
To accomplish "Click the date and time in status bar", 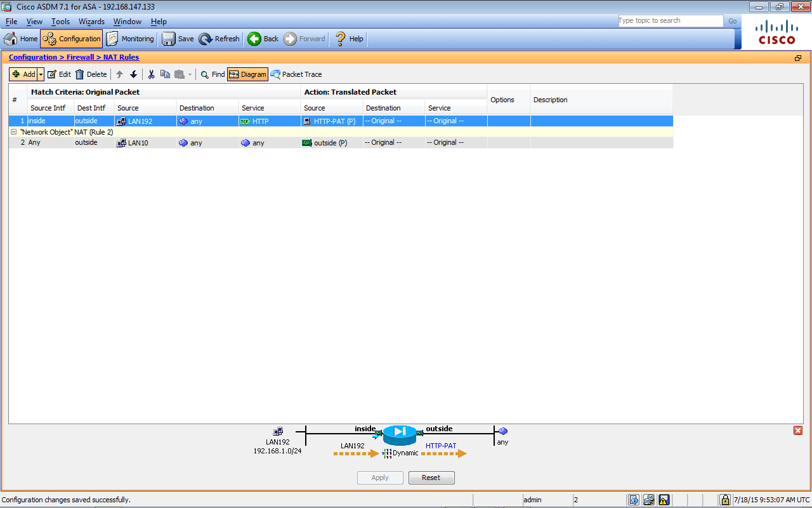I will pos(771,500).
